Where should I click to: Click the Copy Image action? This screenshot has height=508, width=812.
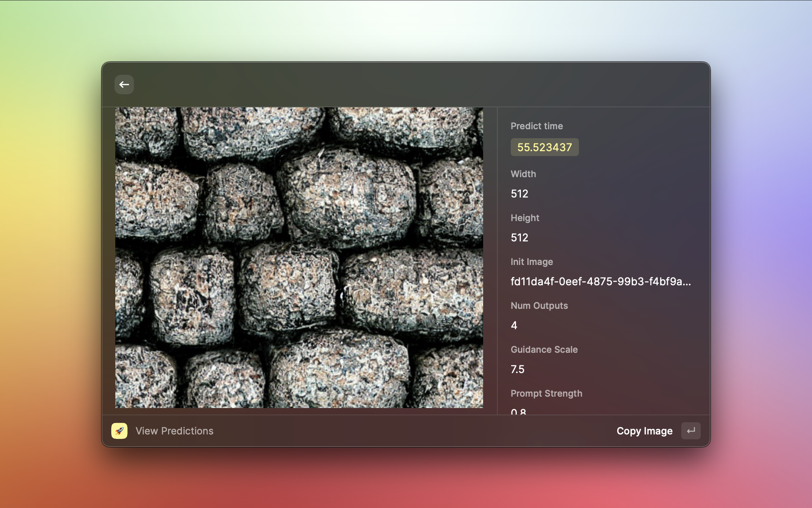[x=644, y=431]
